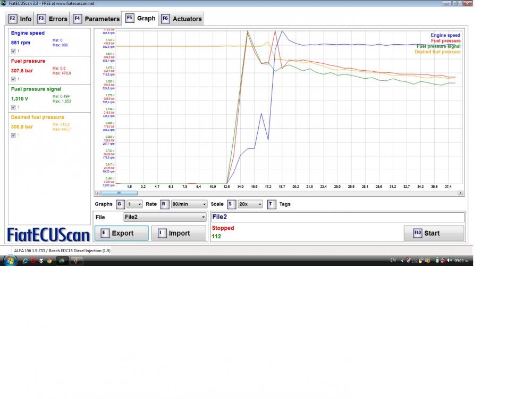Click the T key icon for Tags
Viewport: 532px width, 399px height.
272,204
